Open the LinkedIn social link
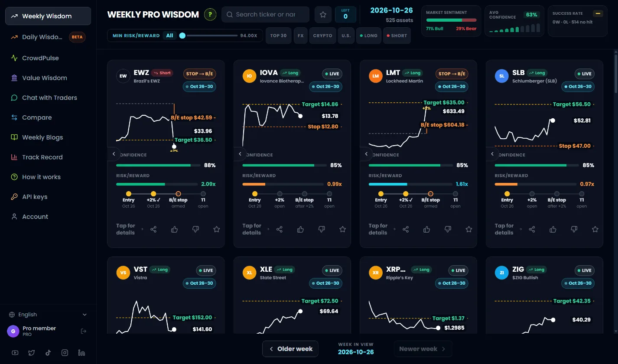Viewport: 618px width, 364px height. tap(81, 353)
